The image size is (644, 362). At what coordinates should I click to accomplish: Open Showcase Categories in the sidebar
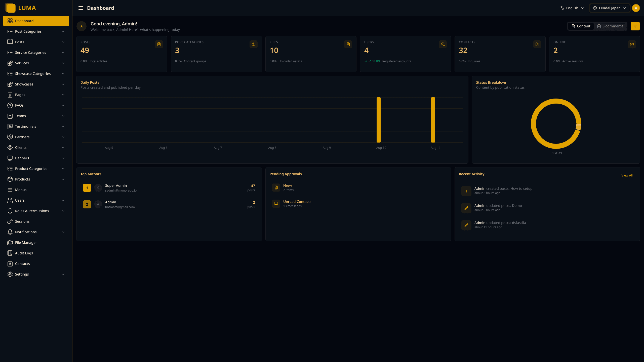coord(36,74)
